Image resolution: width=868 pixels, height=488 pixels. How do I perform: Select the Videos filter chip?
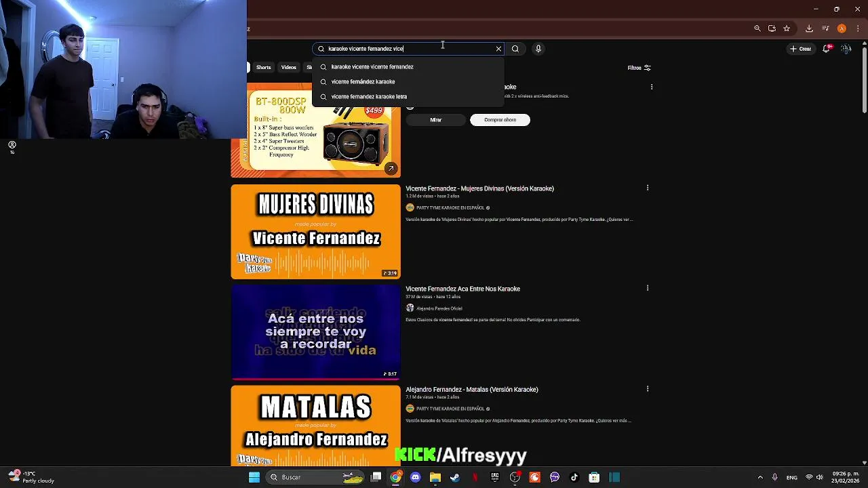point(289,67)
